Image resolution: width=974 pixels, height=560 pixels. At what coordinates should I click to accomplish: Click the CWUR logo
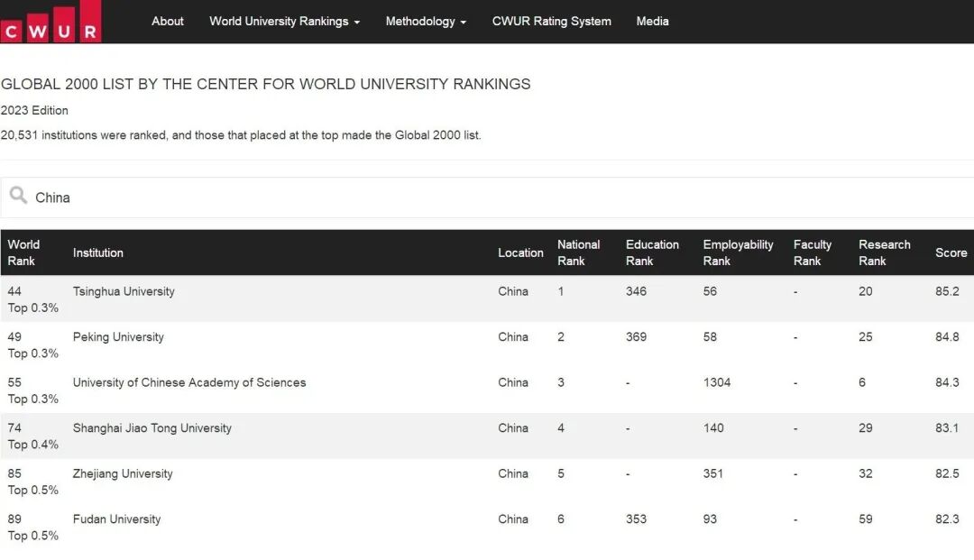point(51,22)
